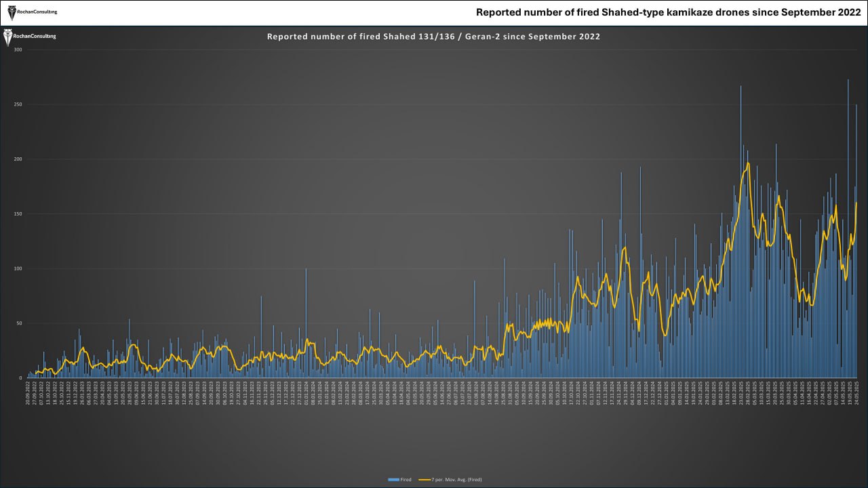
Task: Click the first x-axis date 20.09.2022
Action: point(28,393)
